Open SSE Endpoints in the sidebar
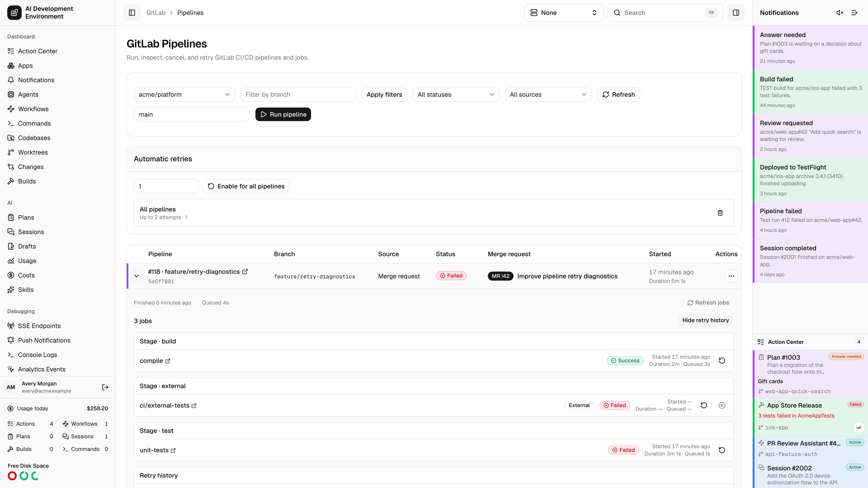The width and height of the screenshot is (868, 488). (x=58, y=326)
